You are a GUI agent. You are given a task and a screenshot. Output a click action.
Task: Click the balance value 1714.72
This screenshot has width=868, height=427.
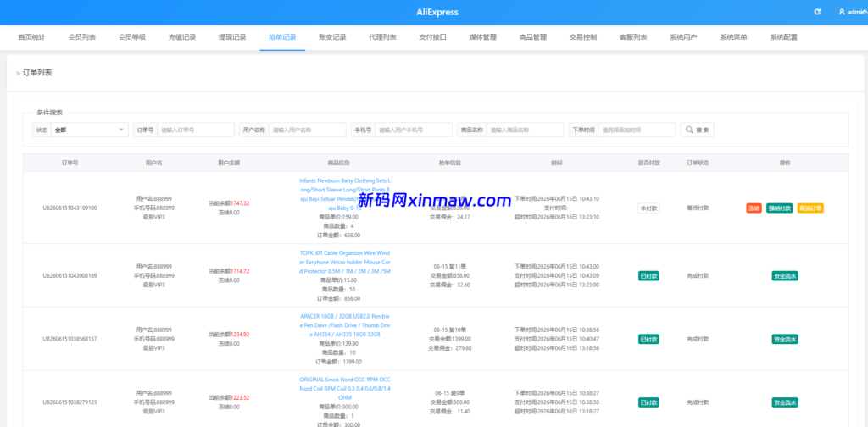(240, 272)
